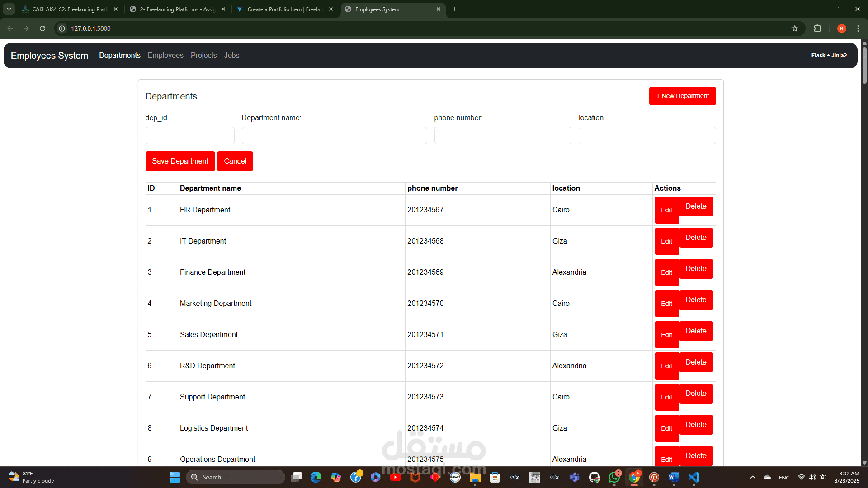Focus the location input field
Viewport: 868px width, 488px height.
point(647,136)
